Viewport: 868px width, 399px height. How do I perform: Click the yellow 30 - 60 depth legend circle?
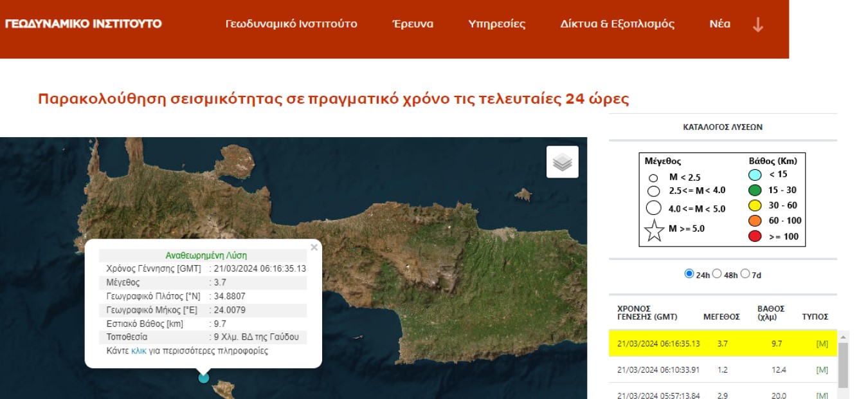point(755,205)
